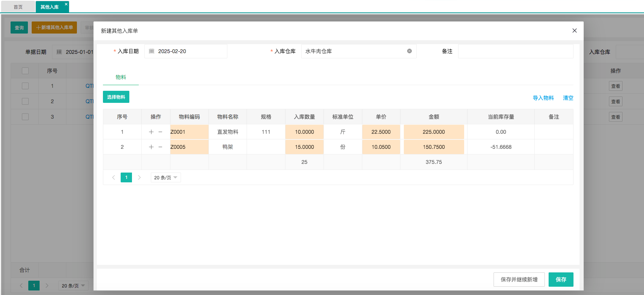
Task: Close the 新建其他入库单 dialog
Action: pos(574,31)
